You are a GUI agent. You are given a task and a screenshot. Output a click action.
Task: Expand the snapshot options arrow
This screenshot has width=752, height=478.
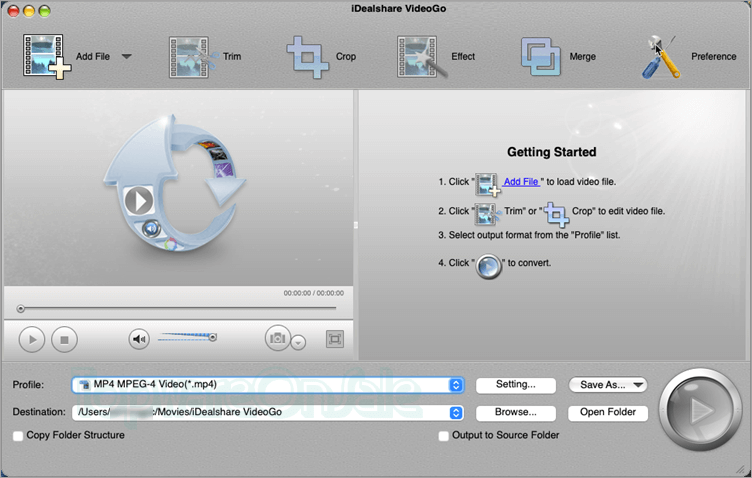(x=298, y=342)
